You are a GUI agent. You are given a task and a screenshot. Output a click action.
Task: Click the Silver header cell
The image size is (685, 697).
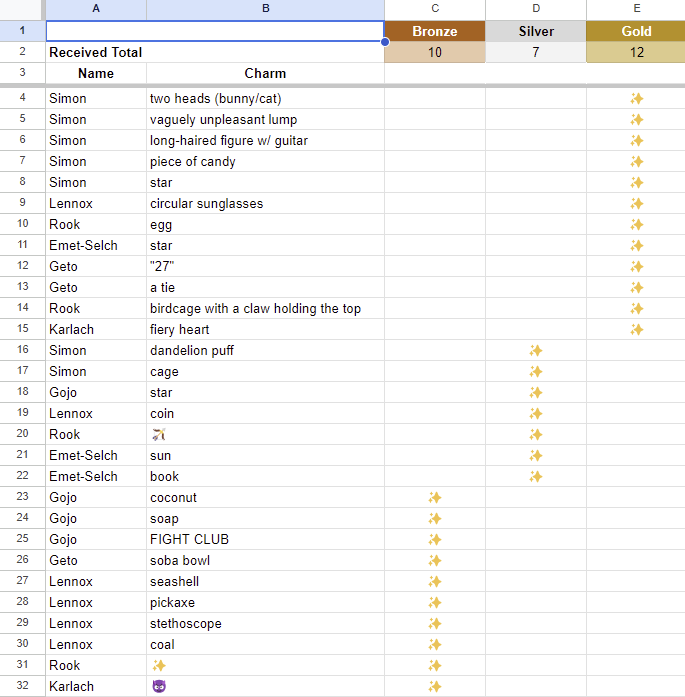pos(536,31)
